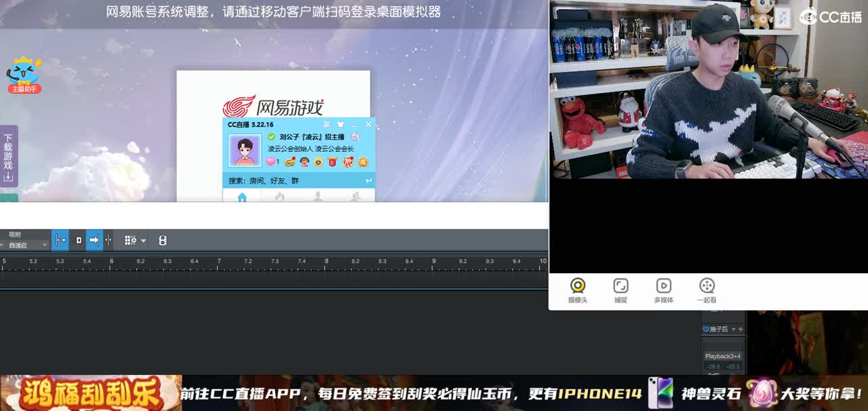The height and width of the screenshot is (411, 868).
Task: Click the 鸿福刮刮乐 banner
Action: coord(91,393)
